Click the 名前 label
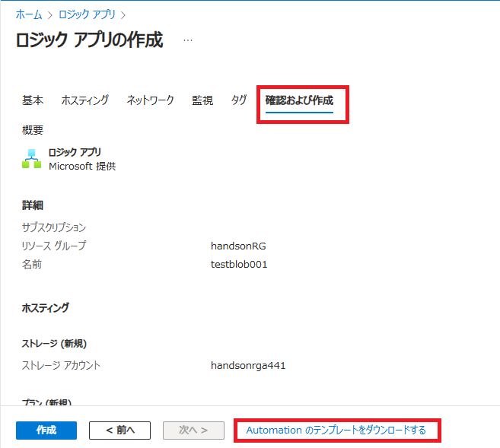This screenshot has height=448, width=500. (32, 265)
